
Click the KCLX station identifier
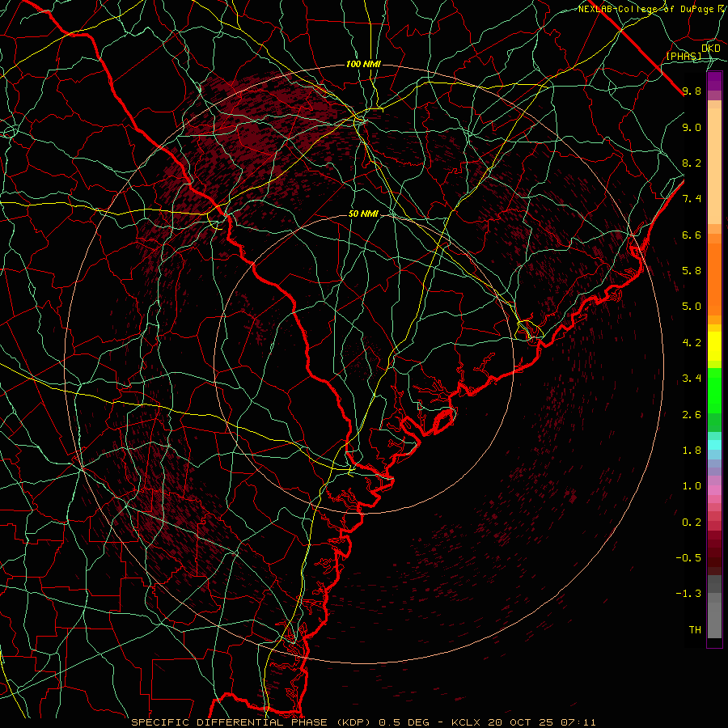pyautogui.click(x=466, y=722)
